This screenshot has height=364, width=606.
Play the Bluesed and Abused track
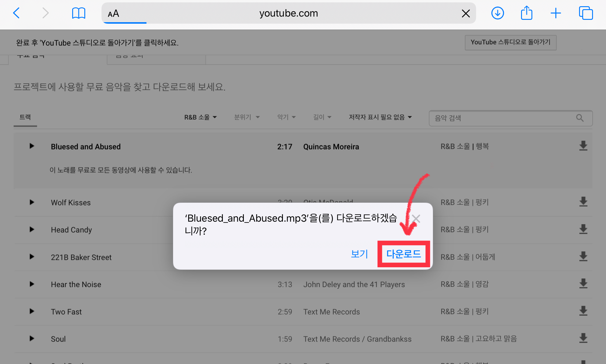point(32,146)
